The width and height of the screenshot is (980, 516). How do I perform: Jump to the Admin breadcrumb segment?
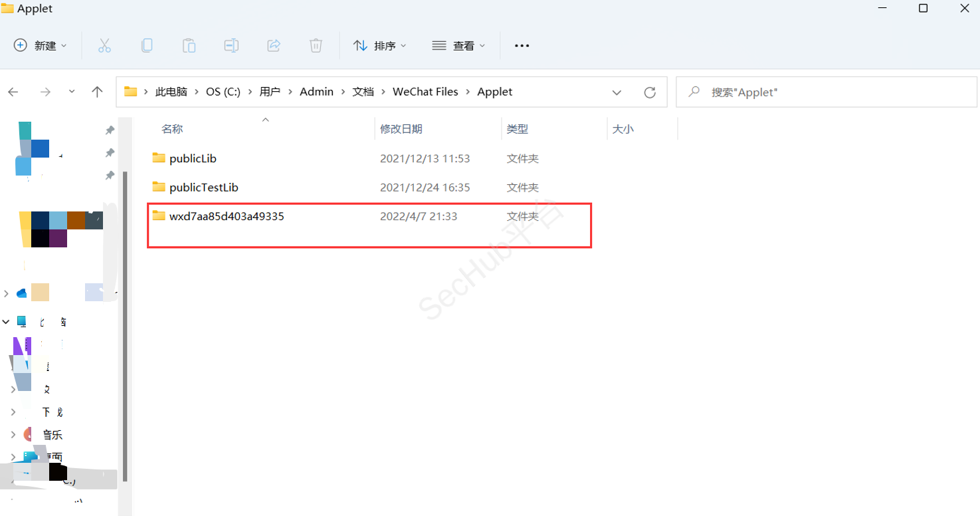[x=316, y=92]
